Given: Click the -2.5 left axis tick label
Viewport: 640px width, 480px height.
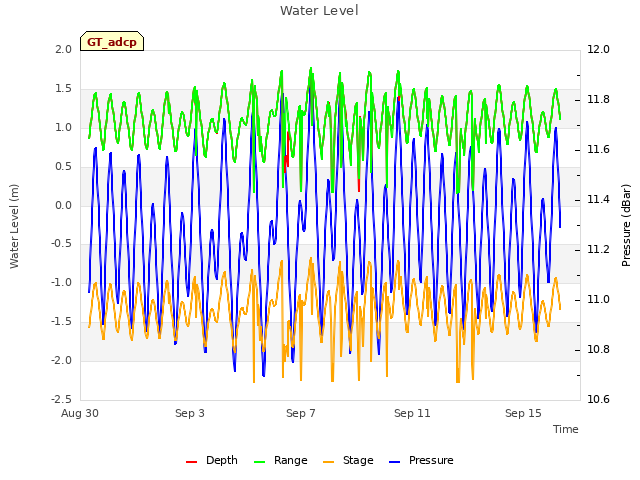Looking at the screenshot, I should [x=61, y=399].
